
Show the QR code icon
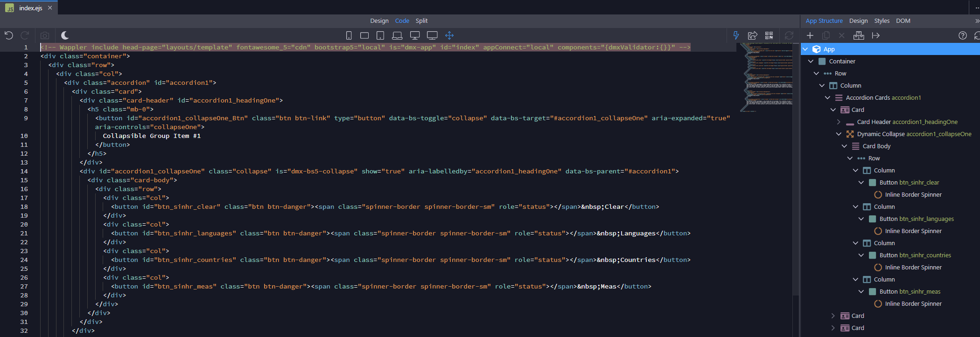click(769, 35)
